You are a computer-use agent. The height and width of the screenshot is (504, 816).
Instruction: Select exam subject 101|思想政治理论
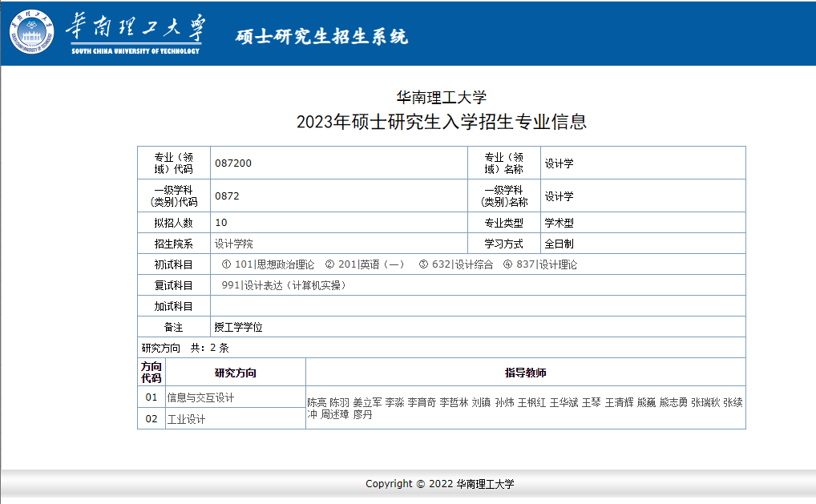(x=274, y=264)
